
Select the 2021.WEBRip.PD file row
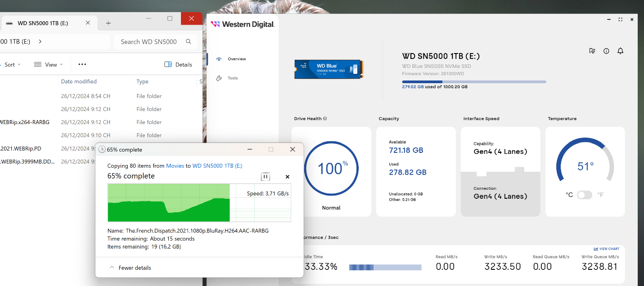pos(48,148)
